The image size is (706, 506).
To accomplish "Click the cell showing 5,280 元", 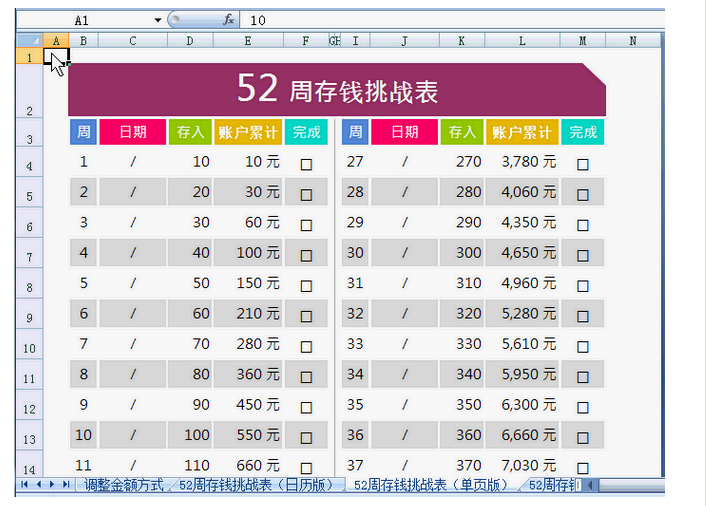I will pyautogui.click(x=522, y=313).
